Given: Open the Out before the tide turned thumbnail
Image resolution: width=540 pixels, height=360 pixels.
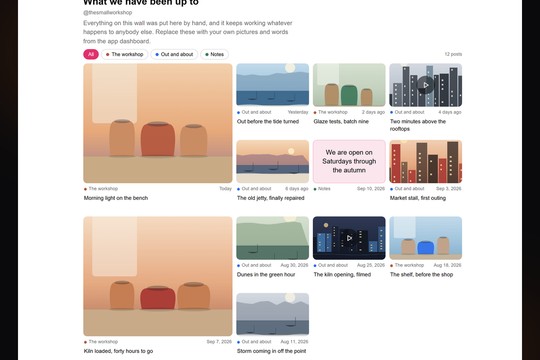Looking at the screenshot, I should pyautogui.click(x=272, y=85).
